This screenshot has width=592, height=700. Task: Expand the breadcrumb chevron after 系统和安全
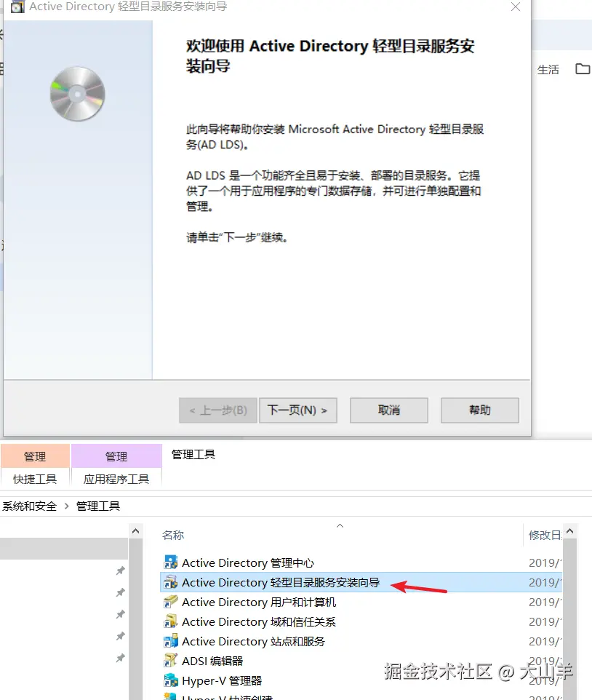point(66,506)
